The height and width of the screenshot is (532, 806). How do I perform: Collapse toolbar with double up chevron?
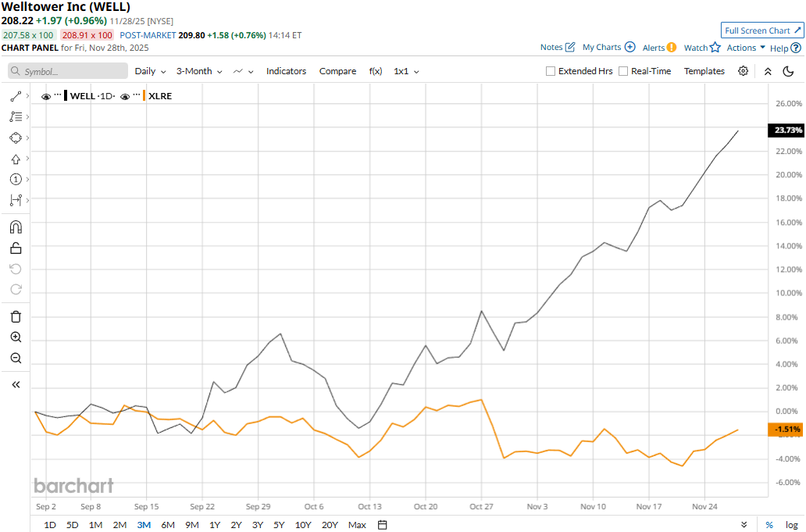(768, 71)
